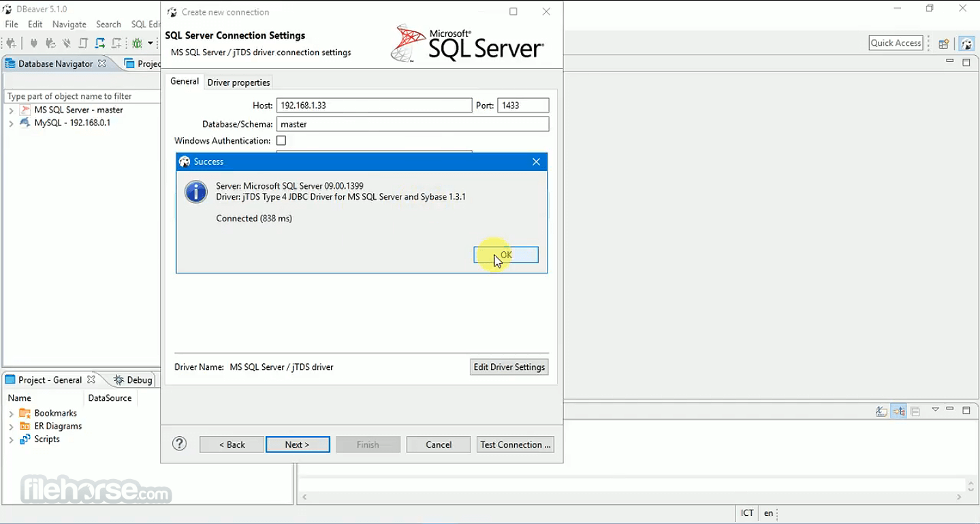The height and width of the screenshot is (524, 980).
Task: Expand the MS SQL Server - master node
Action: click(11, 110)
